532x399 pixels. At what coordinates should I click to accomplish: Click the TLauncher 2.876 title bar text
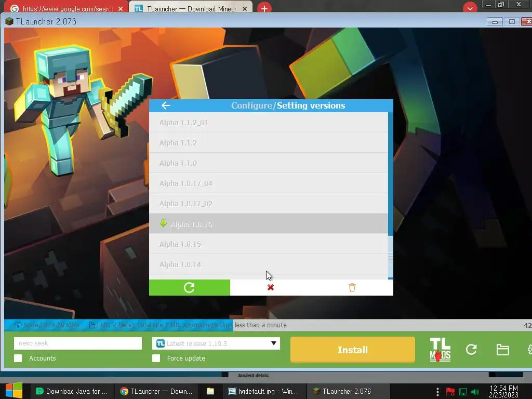click(46, 21)
